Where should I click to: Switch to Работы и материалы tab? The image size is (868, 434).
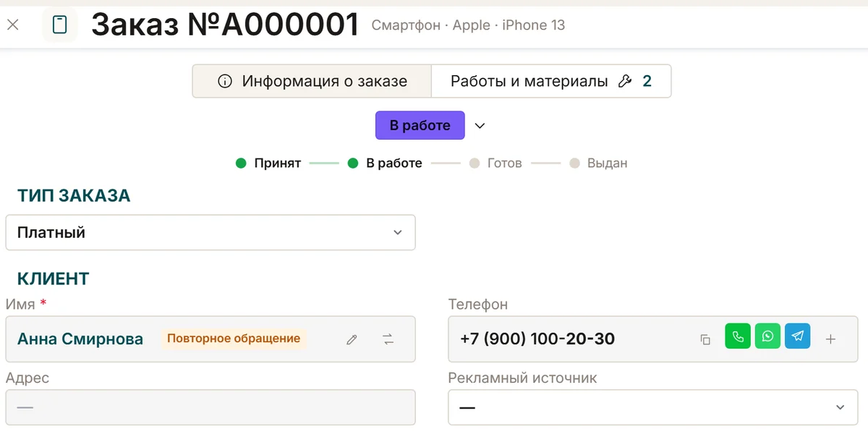(x=551, y=81)
